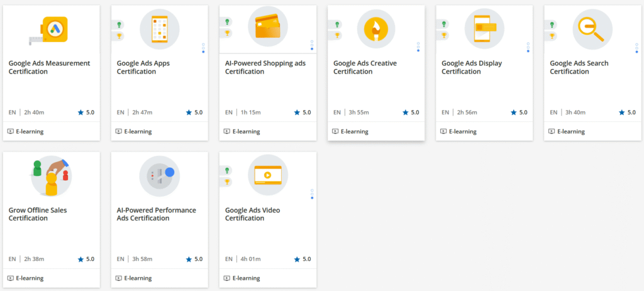Click the 3h 58m duration text
This screenshot has width=644, height=291.
click(143, 259)
